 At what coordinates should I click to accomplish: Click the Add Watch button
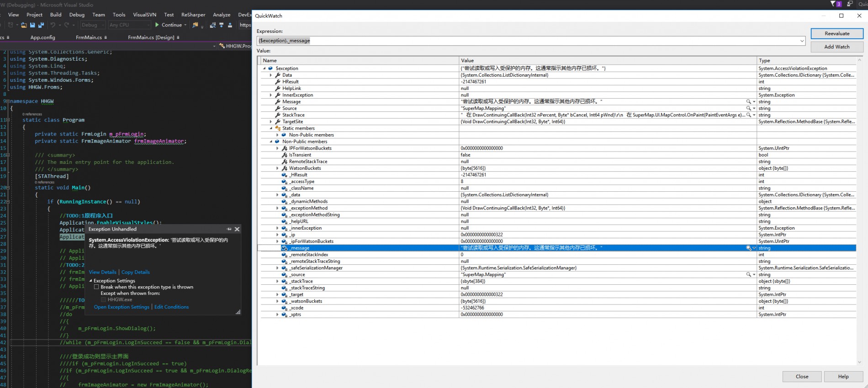837,47
